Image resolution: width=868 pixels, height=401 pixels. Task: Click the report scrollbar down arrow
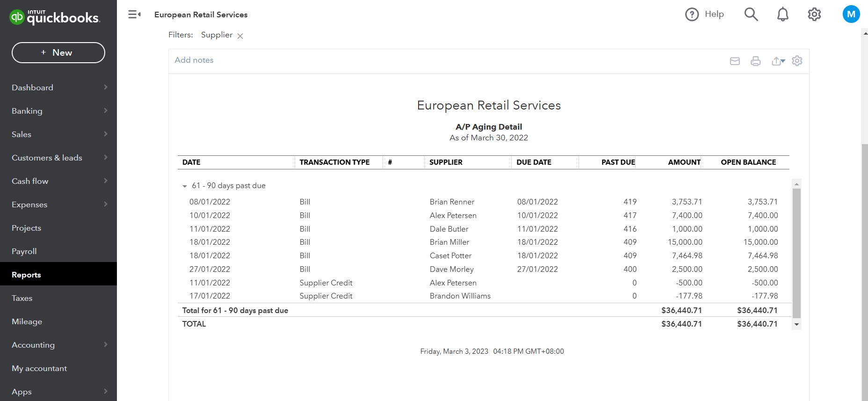796,324
